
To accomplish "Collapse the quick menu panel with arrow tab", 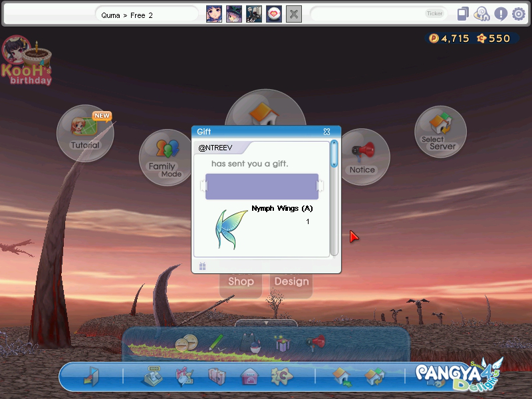I will pos(266,323).
